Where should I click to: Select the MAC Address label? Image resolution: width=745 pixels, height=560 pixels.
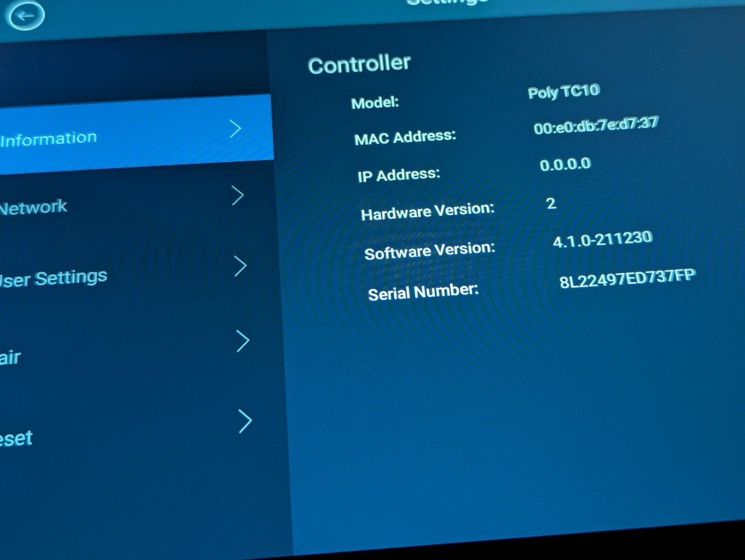pyautogui.click(x=405, y=138)
